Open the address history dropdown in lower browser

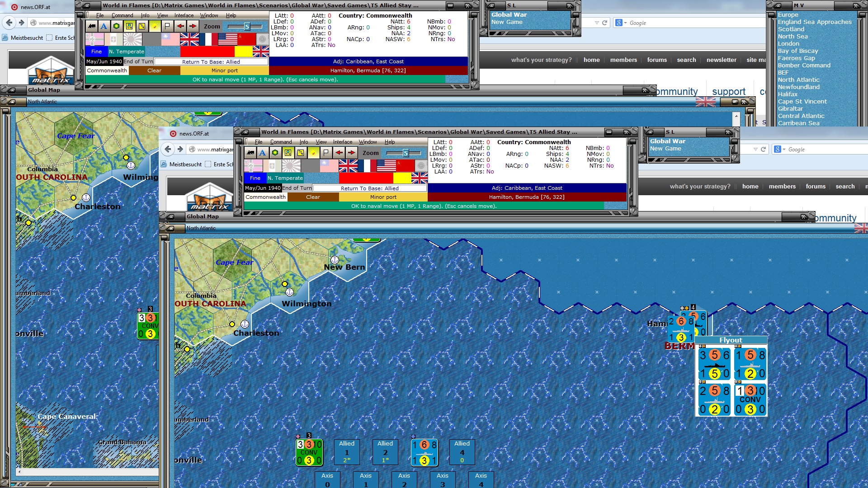(x=755, y=149)
